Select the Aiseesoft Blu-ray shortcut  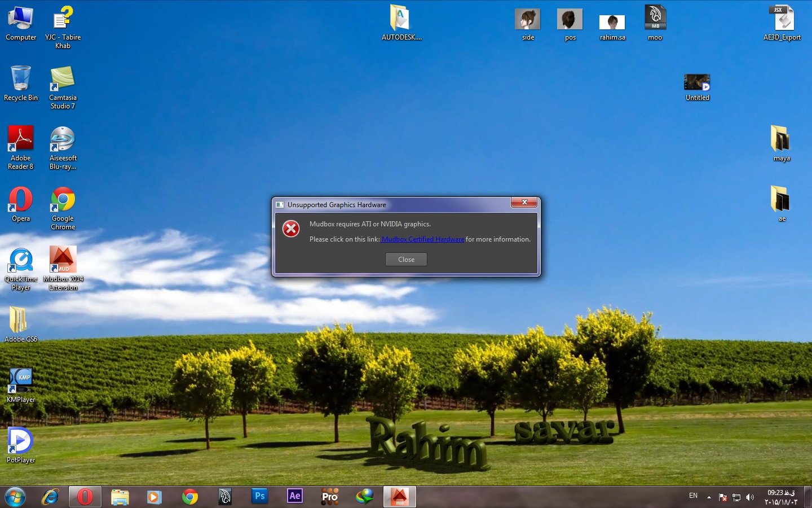coord(63,148)
